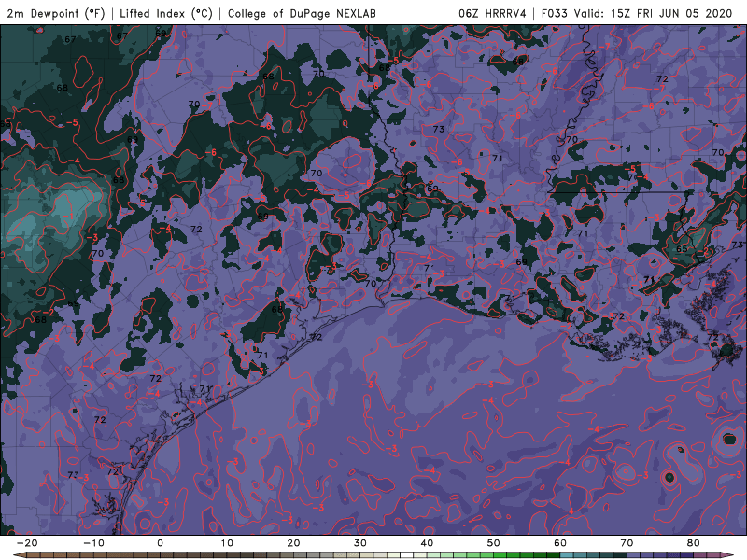Click the -10 label on the color scale
The width and height of the screenshot is (747, 560).
click(93, 543)
